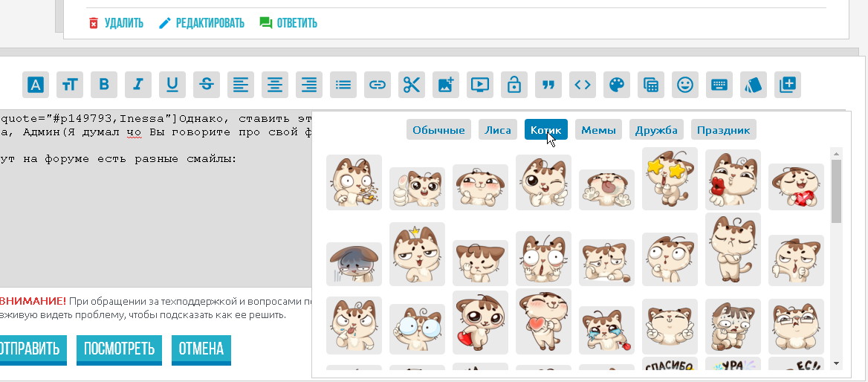The width and height of the screenshot is (868, 382).
Task: Open the Мемы sticker tab
Action: click(598, 130)
